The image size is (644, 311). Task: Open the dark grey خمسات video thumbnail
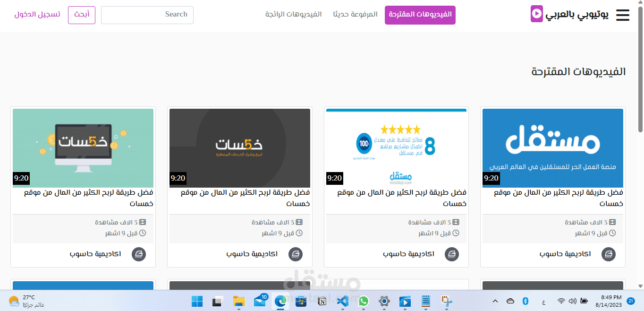[x=239, y=148]
